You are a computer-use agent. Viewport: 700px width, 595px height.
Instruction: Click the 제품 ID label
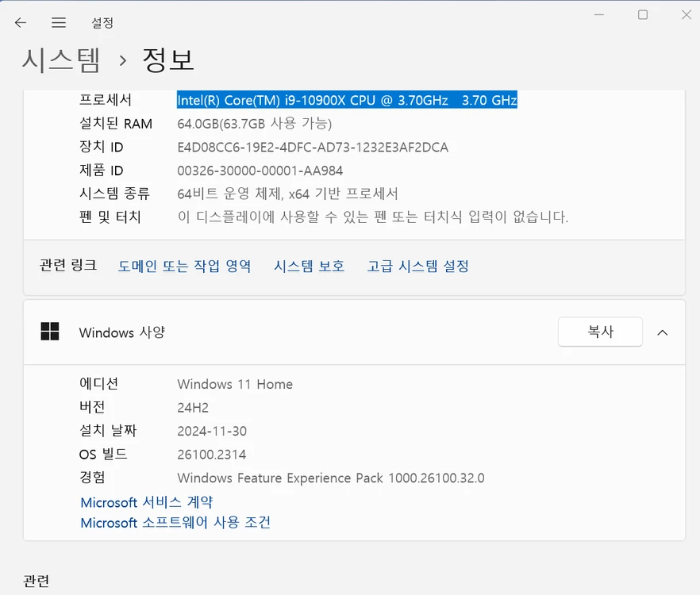coord(101,171)
